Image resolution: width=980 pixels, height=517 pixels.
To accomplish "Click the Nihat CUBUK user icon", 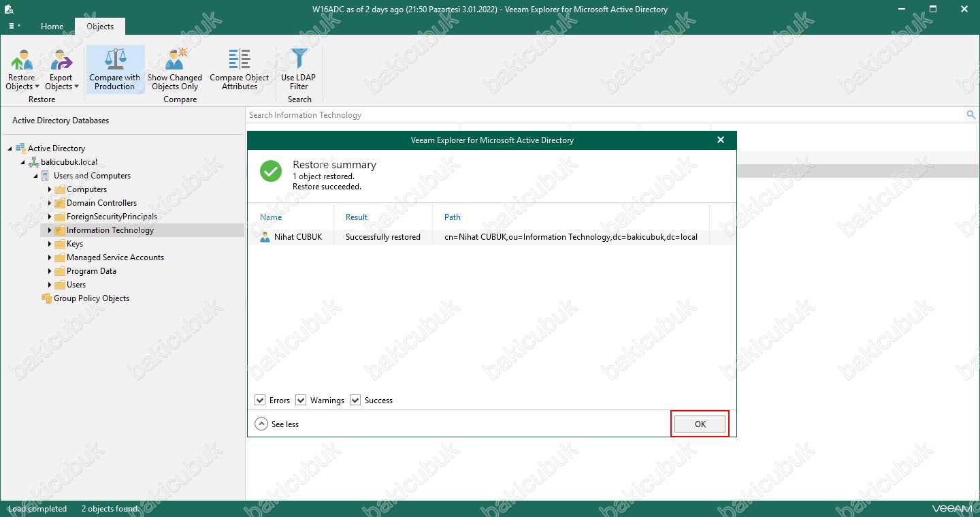I will (265, 237).
